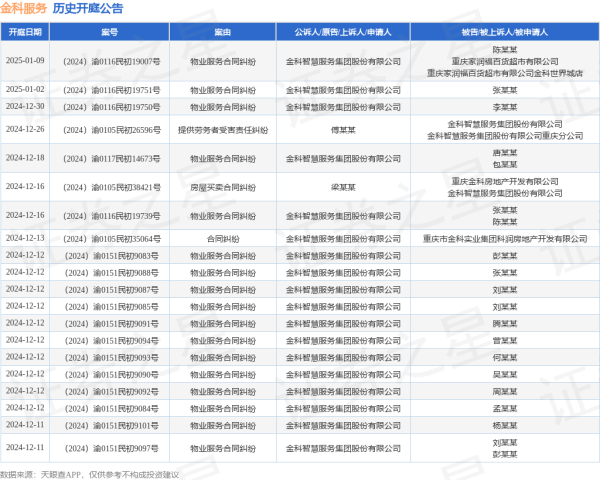Click defendant 重庆市金科实业集团科润房地产开发有限公司
Image resolution: width=600 pixels, height=480 pixels.
505,239
